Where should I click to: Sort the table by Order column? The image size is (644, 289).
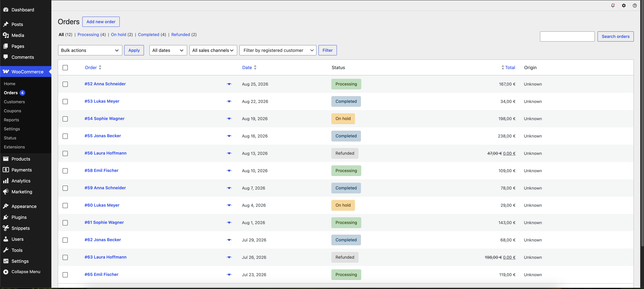click(93, 68)
